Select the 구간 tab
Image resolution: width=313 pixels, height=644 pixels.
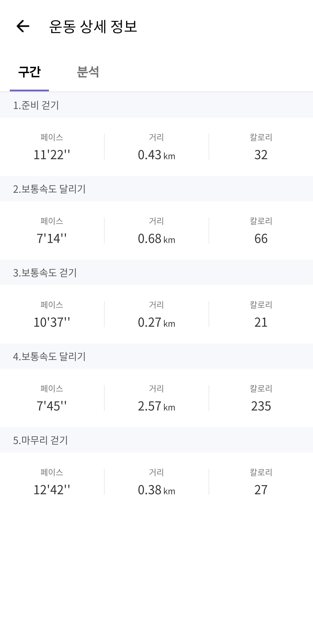[x=29, y=72]
